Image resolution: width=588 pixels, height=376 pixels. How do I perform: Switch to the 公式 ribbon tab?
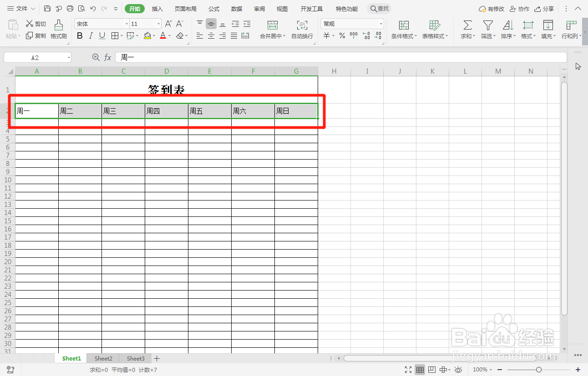[214, 9]
